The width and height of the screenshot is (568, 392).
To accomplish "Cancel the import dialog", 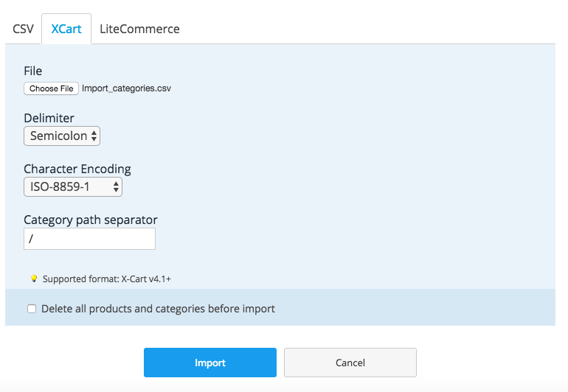I will [x=350, y=363].
